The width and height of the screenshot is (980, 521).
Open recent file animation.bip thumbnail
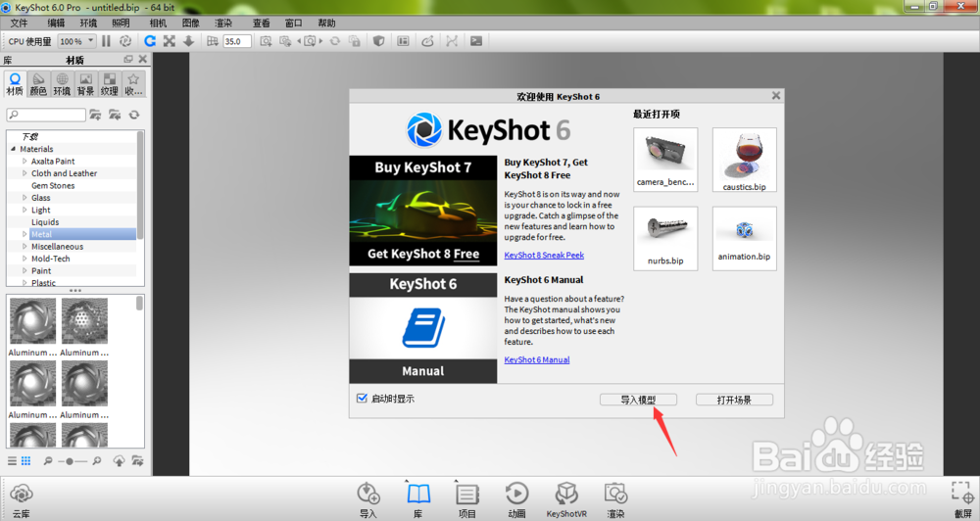745,239
